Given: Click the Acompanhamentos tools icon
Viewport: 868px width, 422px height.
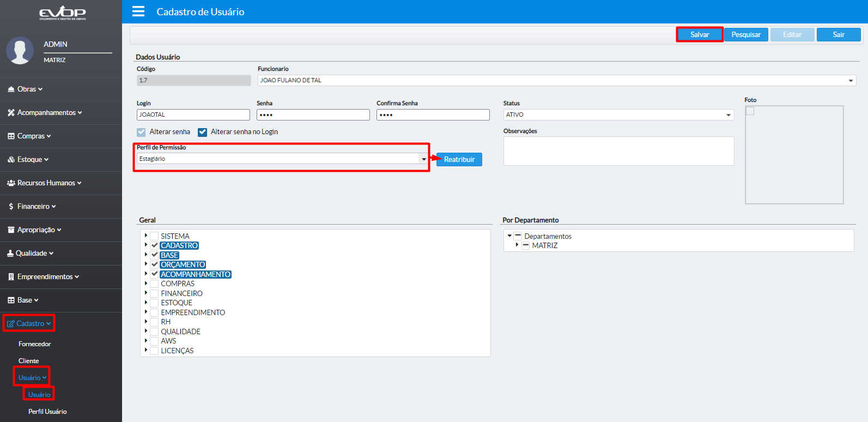Looking at the screenshot, I should point(11,113).
